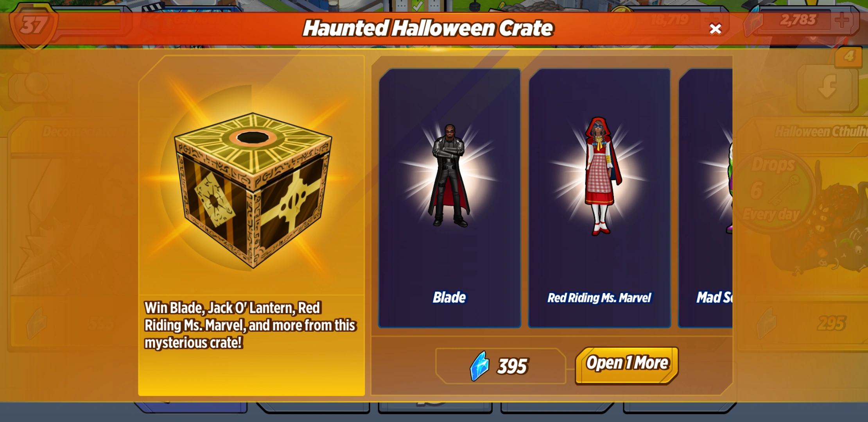Select the Blade reward card

[450, 198]
